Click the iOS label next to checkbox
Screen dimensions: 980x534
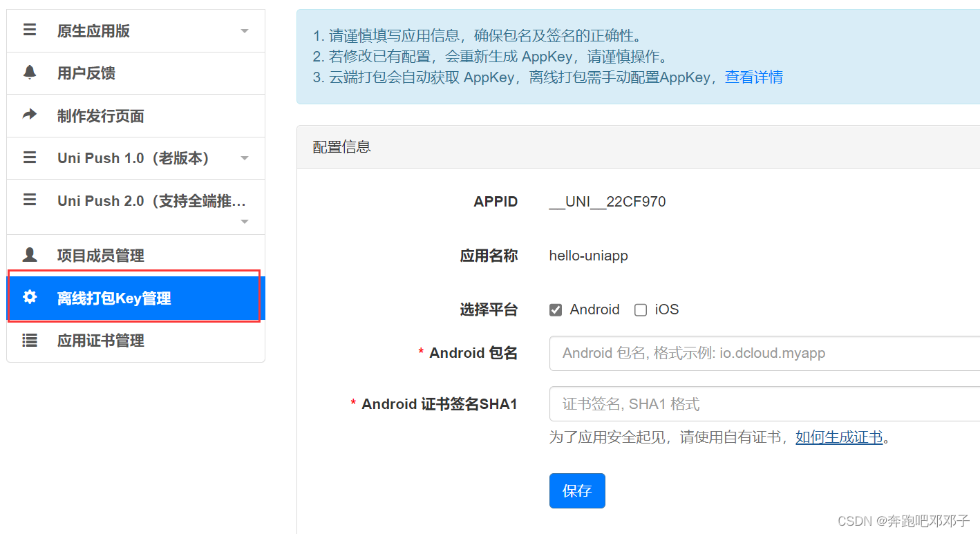tap(667, 309)
